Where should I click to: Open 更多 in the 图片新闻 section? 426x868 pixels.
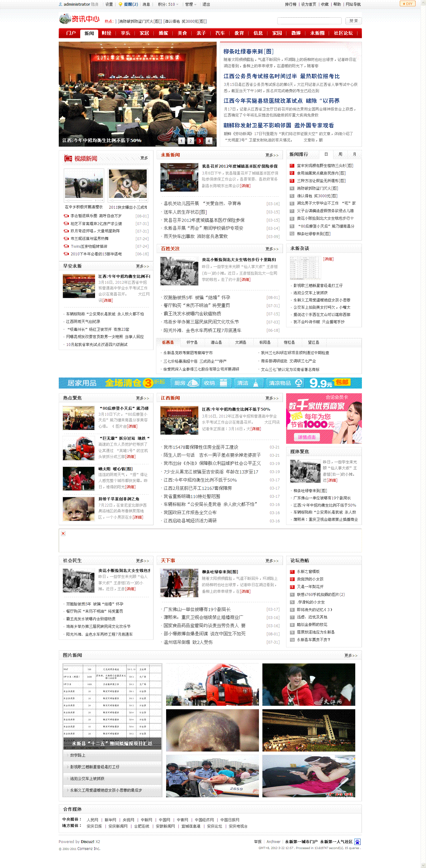coord(351,655)
